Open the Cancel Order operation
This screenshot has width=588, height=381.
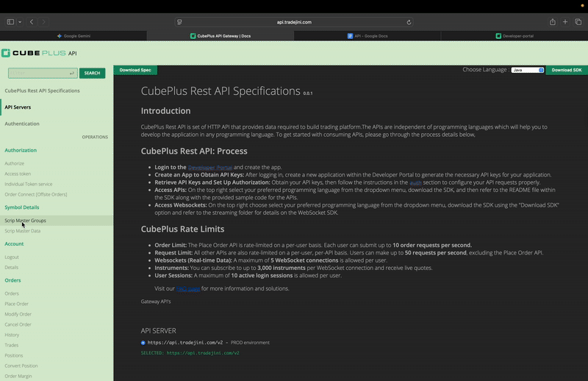18,324
